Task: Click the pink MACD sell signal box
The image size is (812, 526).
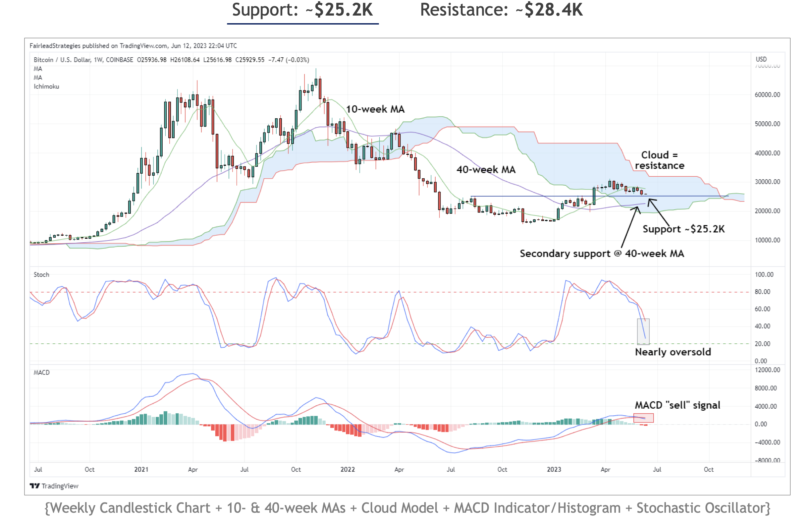Action: point(643,418)
